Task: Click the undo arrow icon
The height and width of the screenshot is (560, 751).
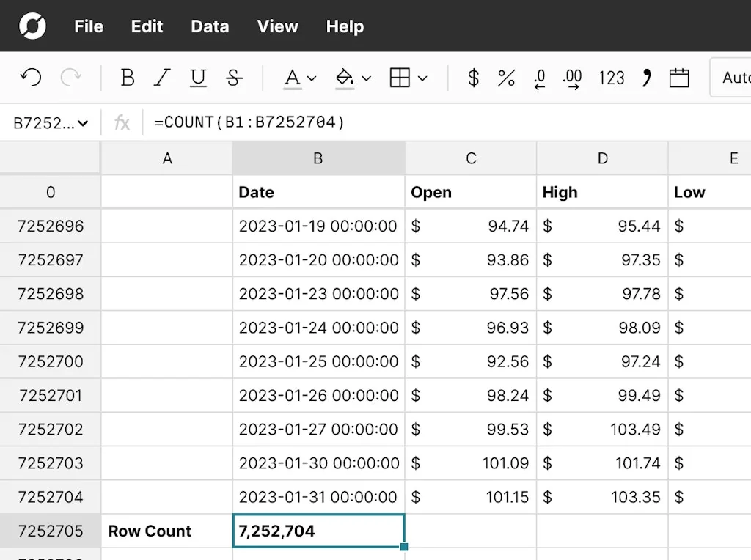Action: (31, 78)
